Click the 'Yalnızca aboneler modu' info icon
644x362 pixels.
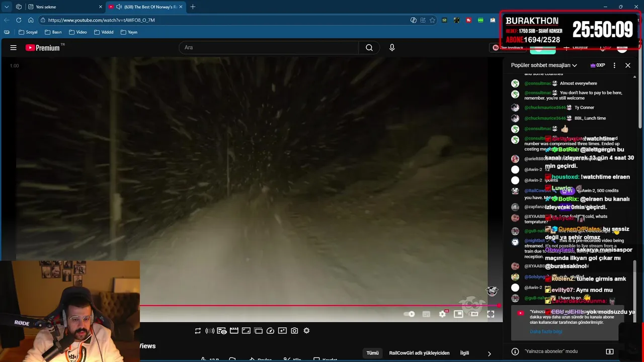(515, 351)
